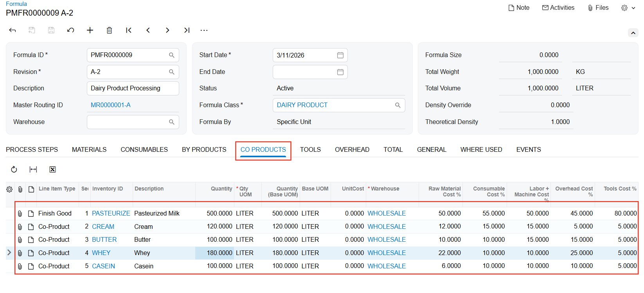
Task: Click the Delete trash can icon
Action: [110, 31]
